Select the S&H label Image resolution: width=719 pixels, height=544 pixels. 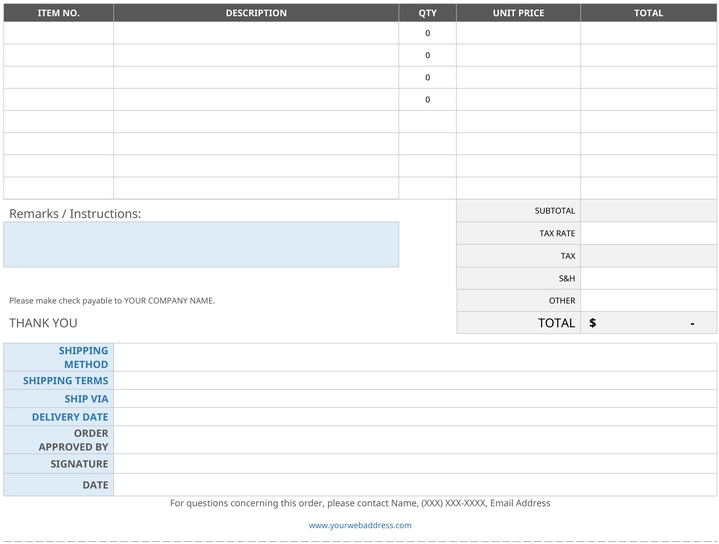[567, 278]
